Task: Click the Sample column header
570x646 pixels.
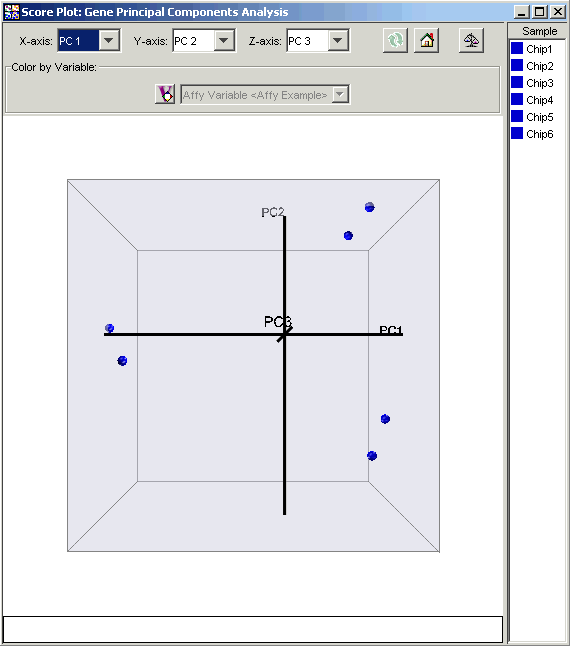Action: (539, 31)
